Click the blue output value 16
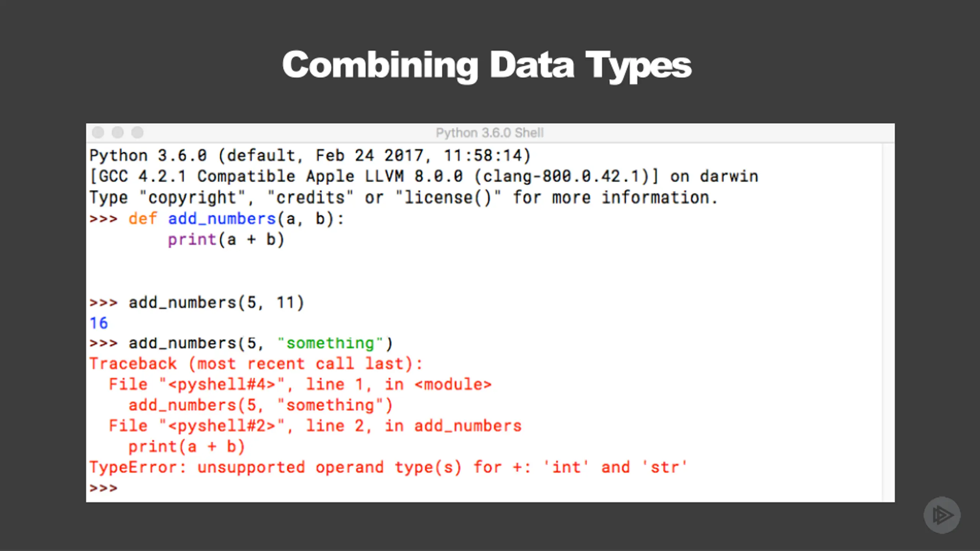This screenshot has width=980, height=551. [99, 323]
